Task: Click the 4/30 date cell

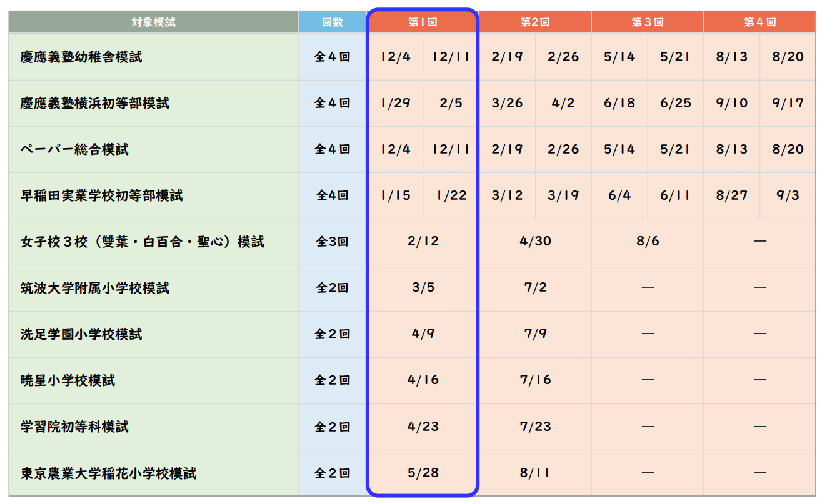Action: pyautogui.click(x=535, y=242)
